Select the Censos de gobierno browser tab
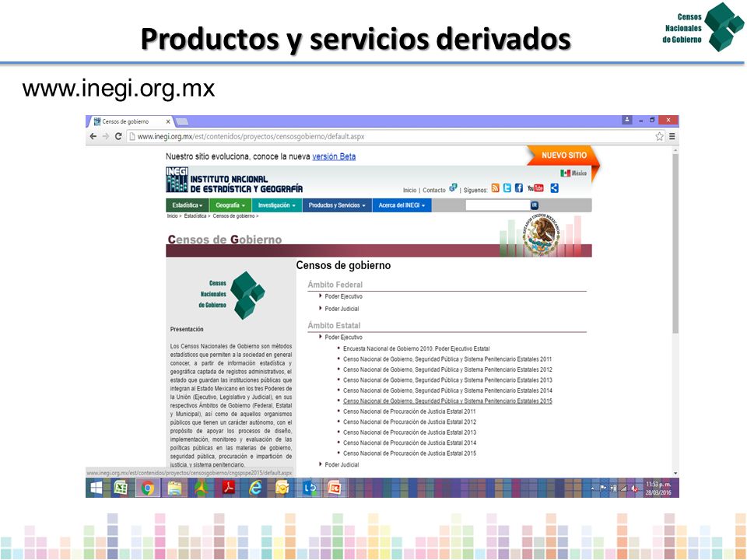The width and height of the screenshot is (747, 560). coord(129,121)
